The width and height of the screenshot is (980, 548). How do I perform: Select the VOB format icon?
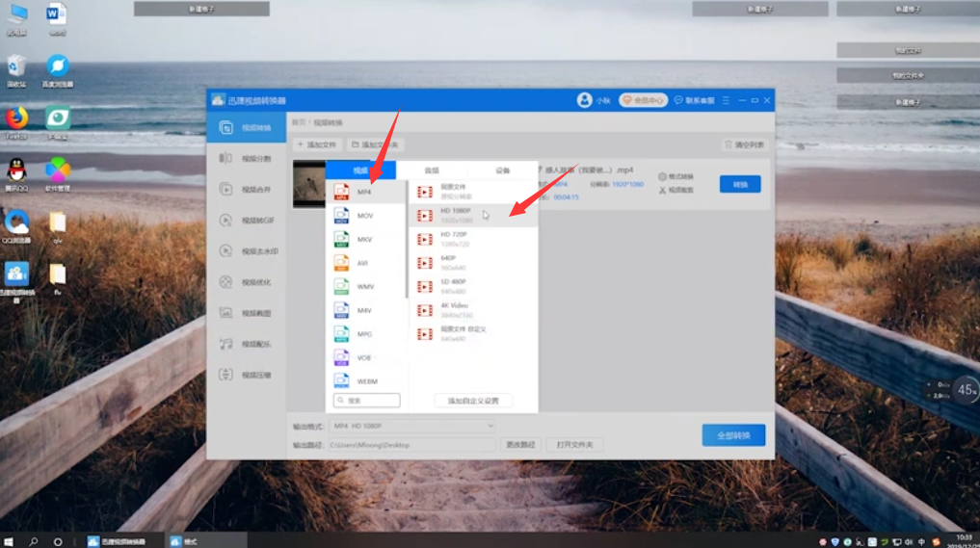click(x=341, y=357)
